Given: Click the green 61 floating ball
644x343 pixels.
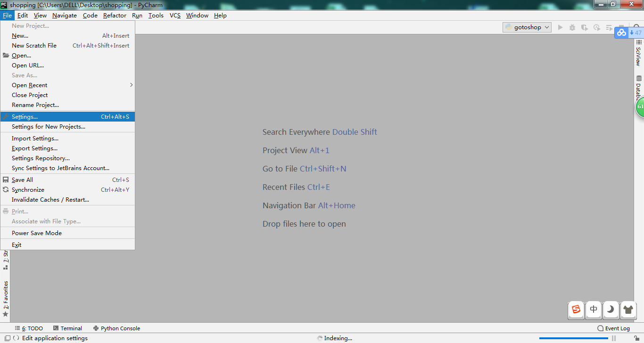Looking at the screenshot, I should coord(640,106).
